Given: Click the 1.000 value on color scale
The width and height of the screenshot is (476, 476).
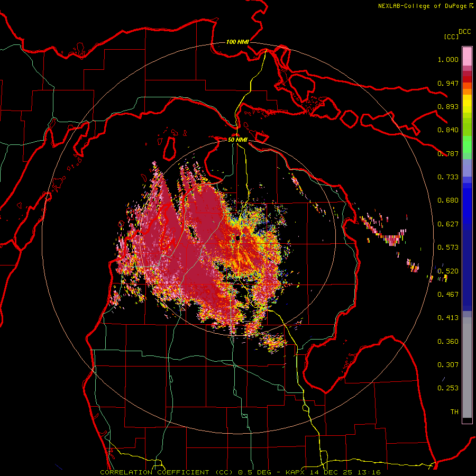Looking at the screenshot, I should point(448,59).
